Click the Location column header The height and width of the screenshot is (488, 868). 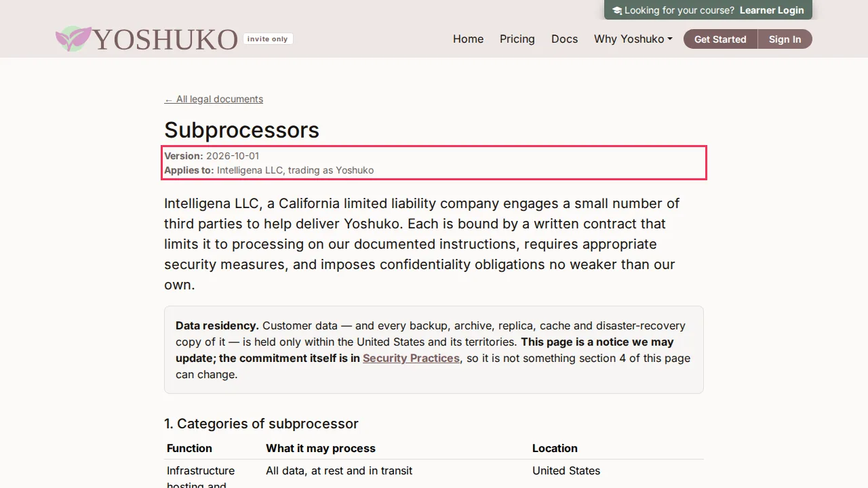(x=555, y=448)
